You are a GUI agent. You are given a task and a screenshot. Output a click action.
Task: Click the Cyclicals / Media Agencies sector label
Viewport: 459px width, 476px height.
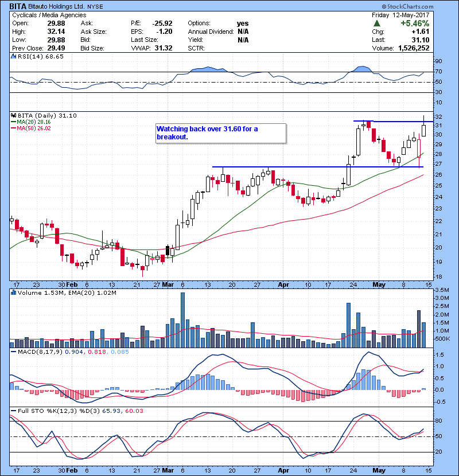(x=49, y=15)
